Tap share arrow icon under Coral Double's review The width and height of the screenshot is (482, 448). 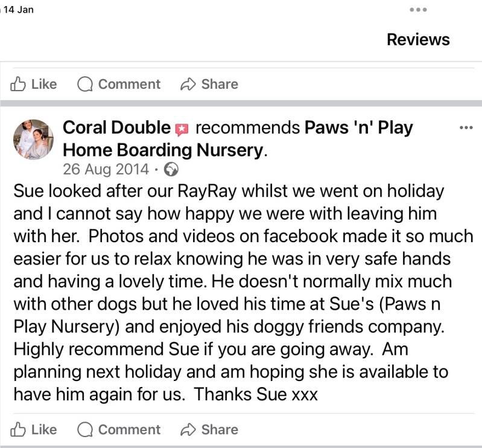pos(189,429)
